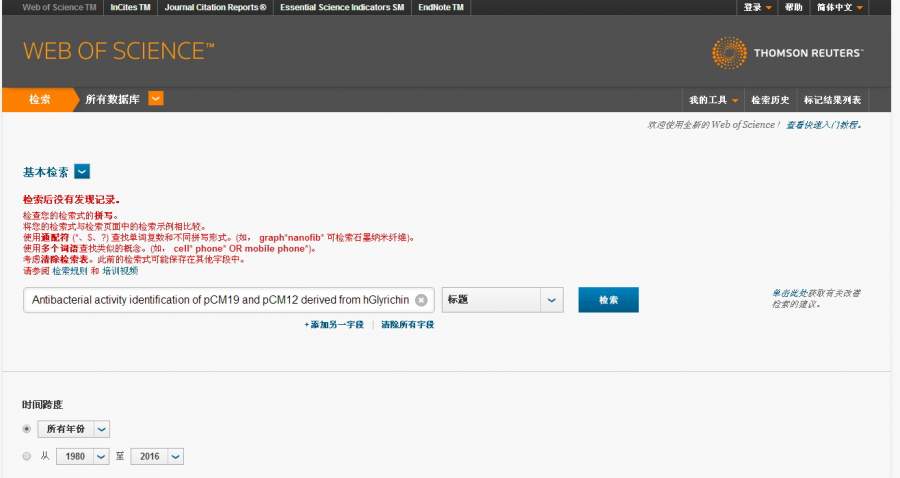This screenshot has height=478, width=900.
Task: Click the blue 检索 search button
Action: [608, 300]
